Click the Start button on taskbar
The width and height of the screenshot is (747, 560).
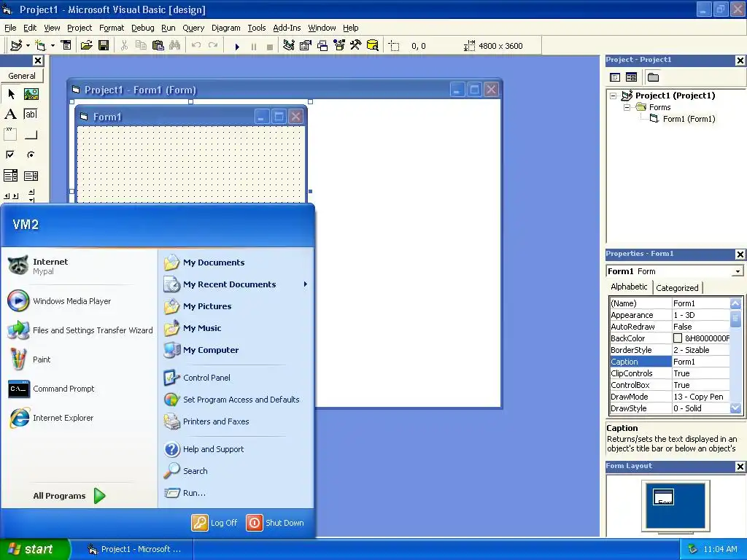point(34,549)
